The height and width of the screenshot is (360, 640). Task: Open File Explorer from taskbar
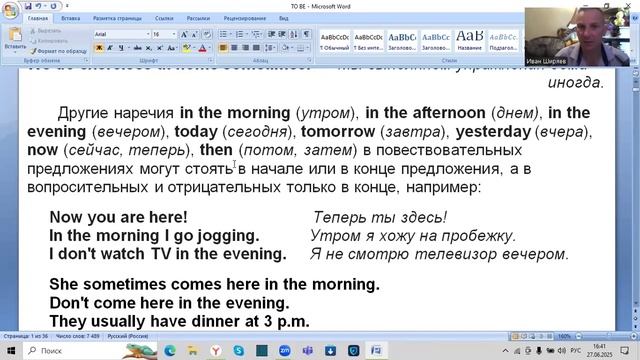pos(193,350)
